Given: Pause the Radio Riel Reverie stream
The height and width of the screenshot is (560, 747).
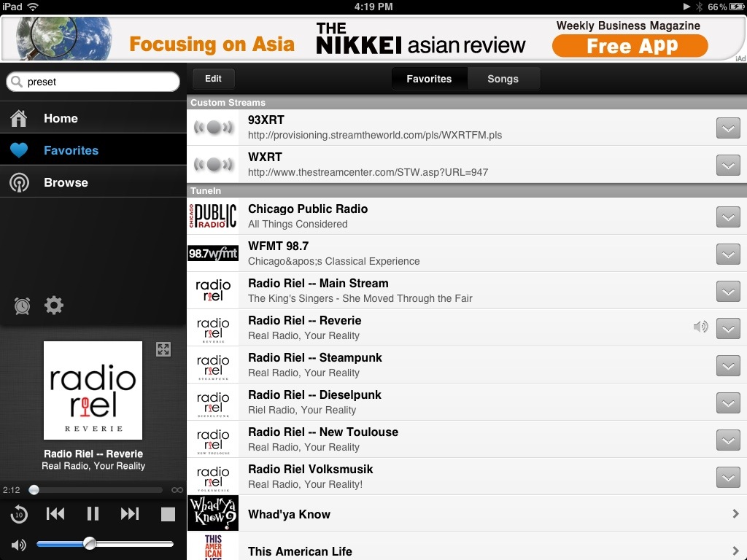Looking at the screenshot, I should pyautogui.click(x=93, y=514).
